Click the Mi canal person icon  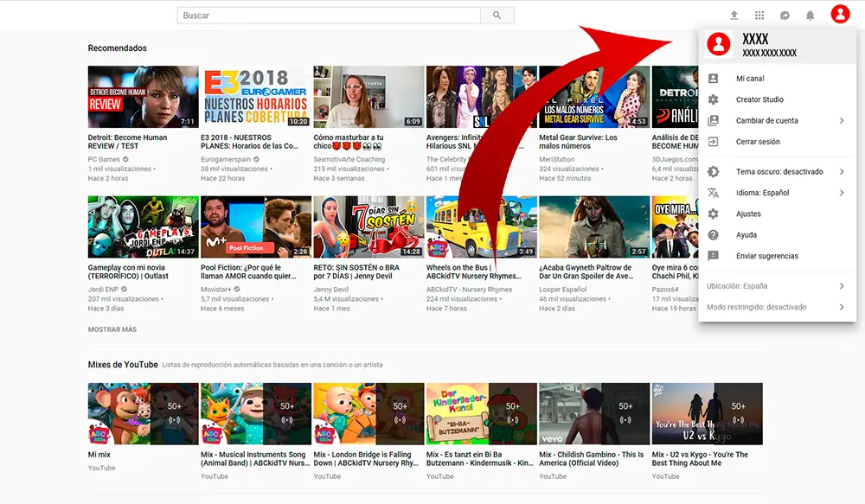[x=714, y=79]
